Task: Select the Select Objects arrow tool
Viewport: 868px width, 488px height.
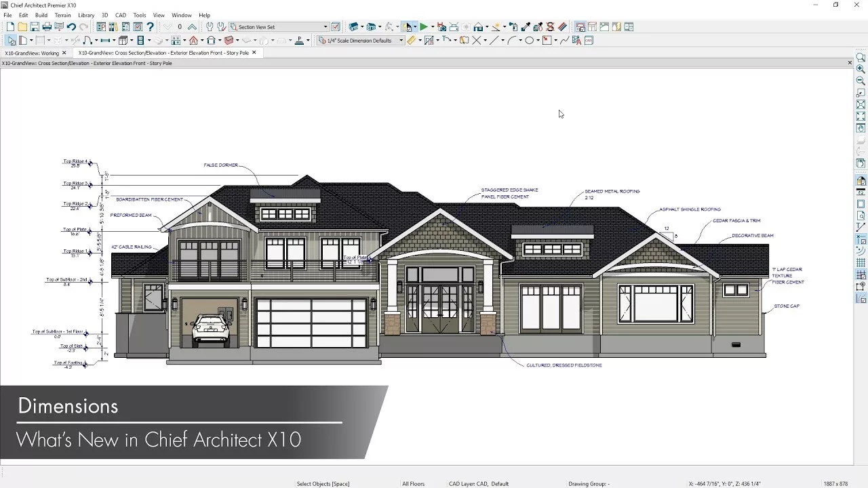Action: tap(10, 41)
